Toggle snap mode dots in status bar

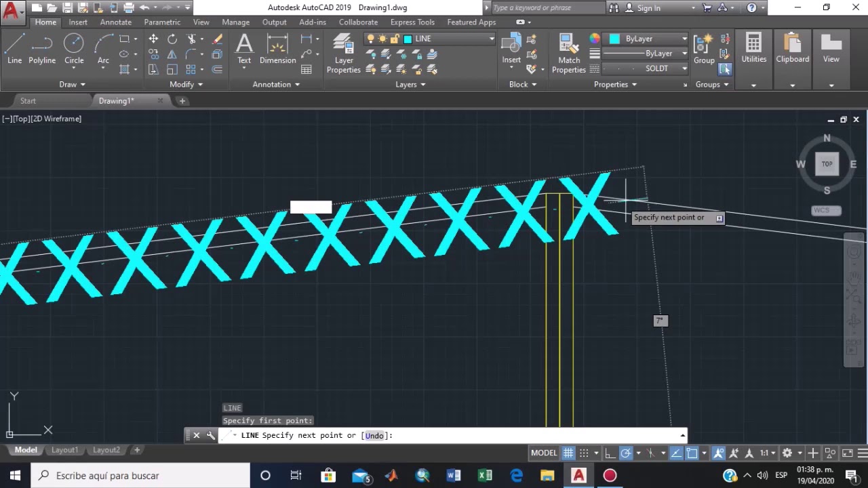coord(584,453)
